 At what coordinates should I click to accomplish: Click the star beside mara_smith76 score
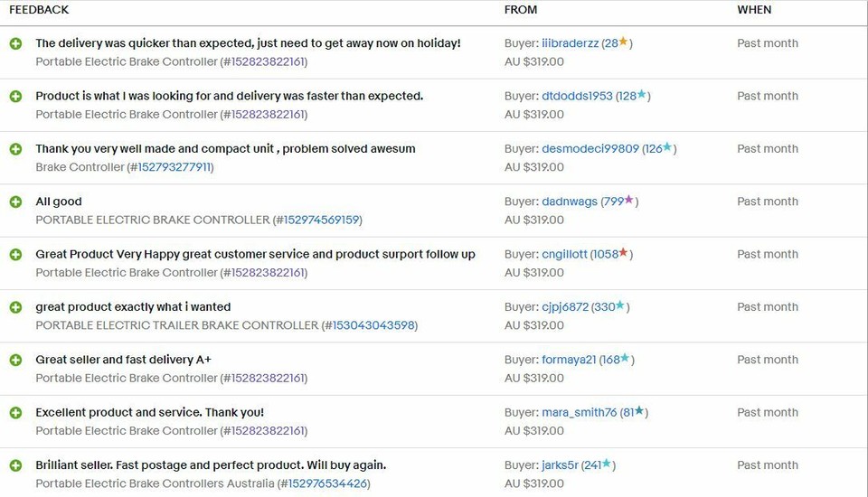(x=639, y=411)
